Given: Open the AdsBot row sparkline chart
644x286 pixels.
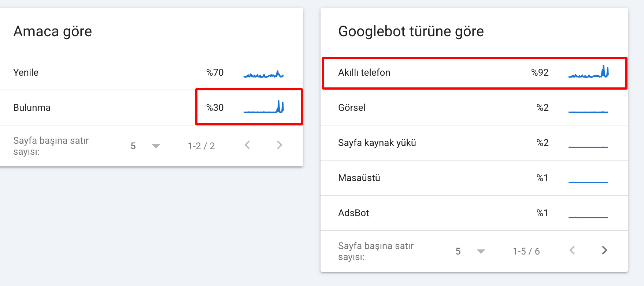Looking at the screenshot, I should (x=588, y=217).
